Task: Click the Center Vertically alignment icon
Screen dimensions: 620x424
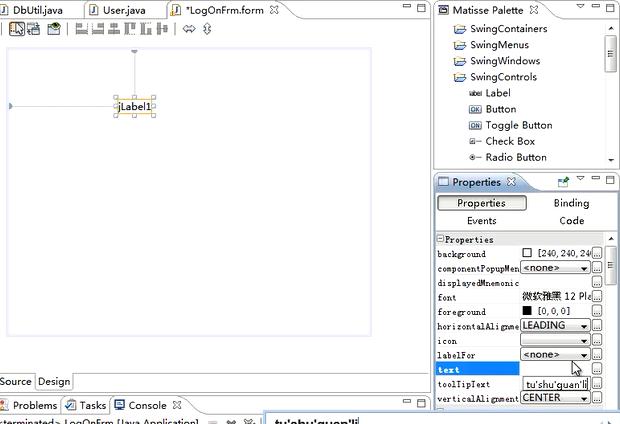Action: coord(162,29)
